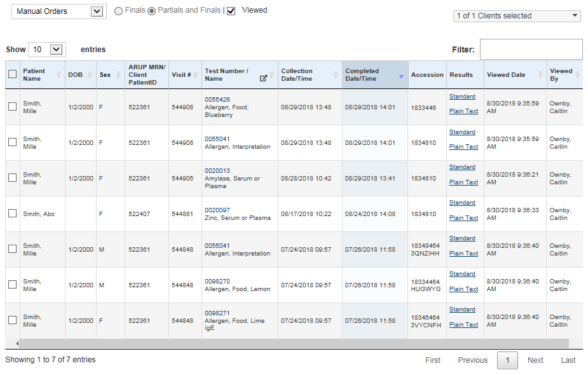Go to the Next page
Image resolution: width=588 pixels, height=375 pixels.
pos(535,360)
